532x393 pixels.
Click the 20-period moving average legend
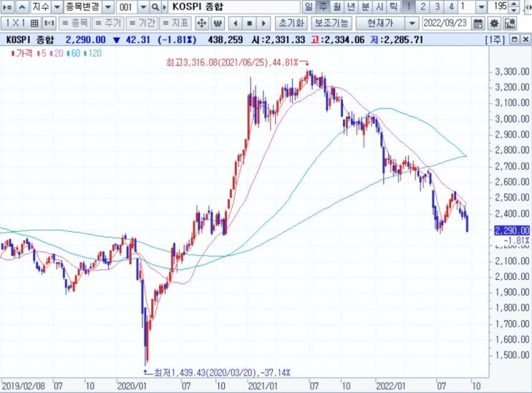[x=57, y=53]
